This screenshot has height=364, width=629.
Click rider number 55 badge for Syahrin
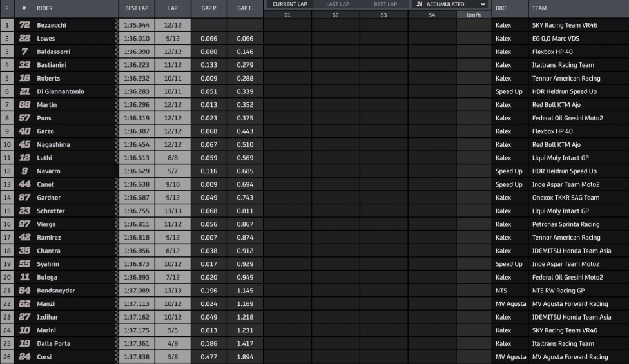pyautogui.click(x=24, y=263)
